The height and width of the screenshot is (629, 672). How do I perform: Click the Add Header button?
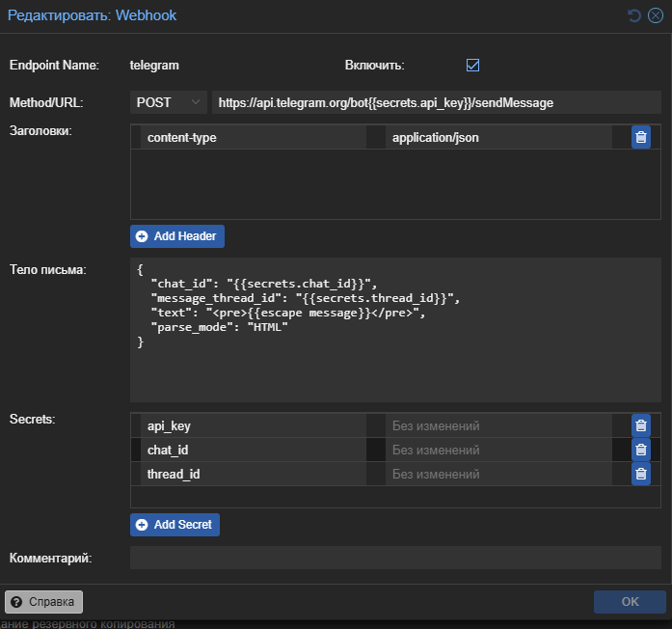[177, 236]
